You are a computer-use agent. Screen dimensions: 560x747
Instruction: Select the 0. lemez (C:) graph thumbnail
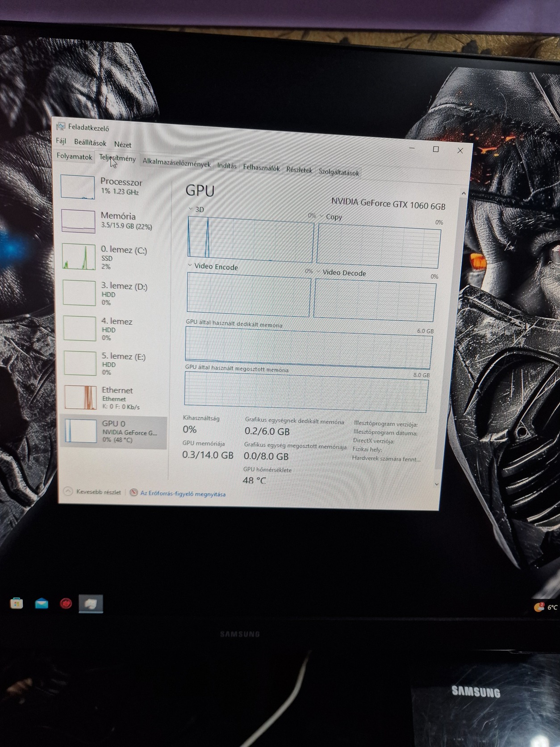[x=79, y=256]
